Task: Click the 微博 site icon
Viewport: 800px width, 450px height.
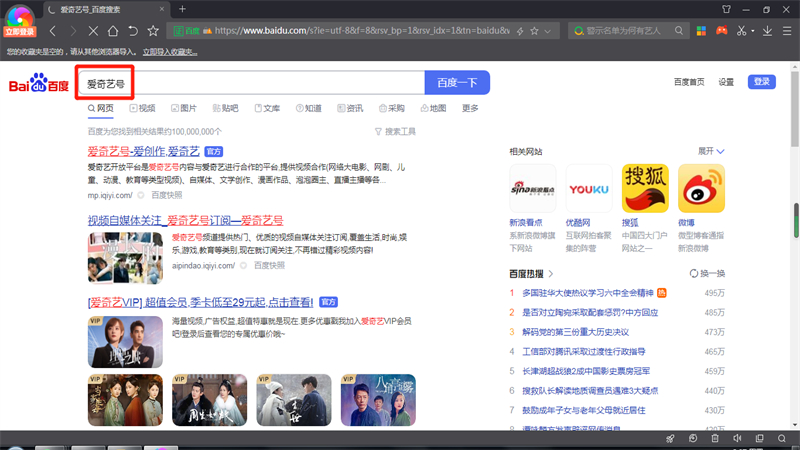Action: [x=702, y=188]
